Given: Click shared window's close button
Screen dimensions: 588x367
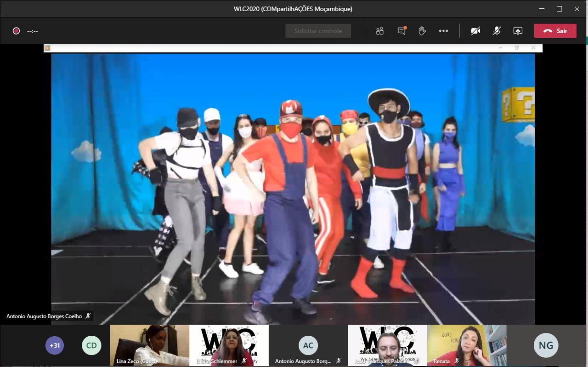Looking at the screenshot, I should 533,48.
